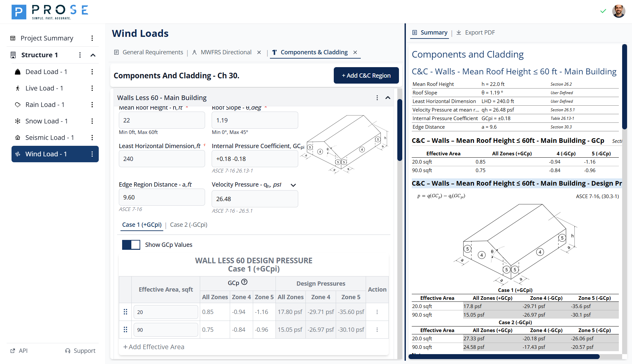Switch to Case 2 (-GCpi) tab
This screenshot has width=632, height=364.
[x=189, y=224]
